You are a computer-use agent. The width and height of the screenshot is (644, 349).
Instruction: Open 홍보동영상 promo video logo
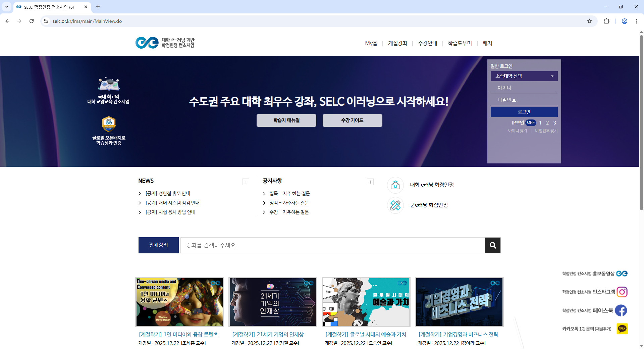[x=622, y=273]
